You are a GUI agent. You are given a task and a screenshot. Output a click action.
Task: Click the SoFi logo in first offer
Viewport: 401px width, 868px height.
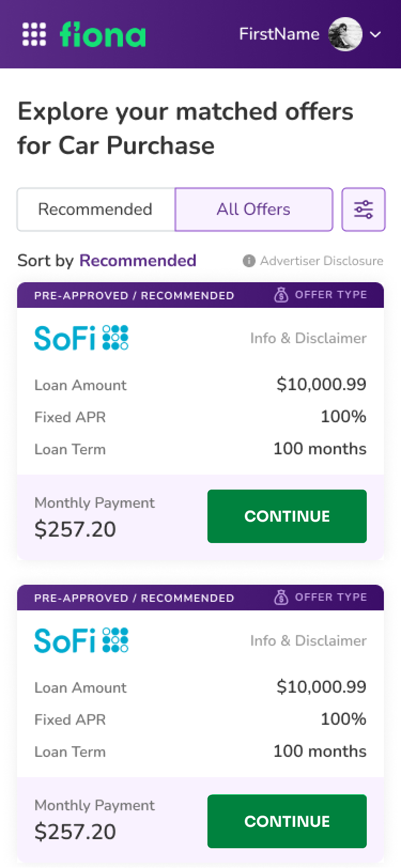81,338
